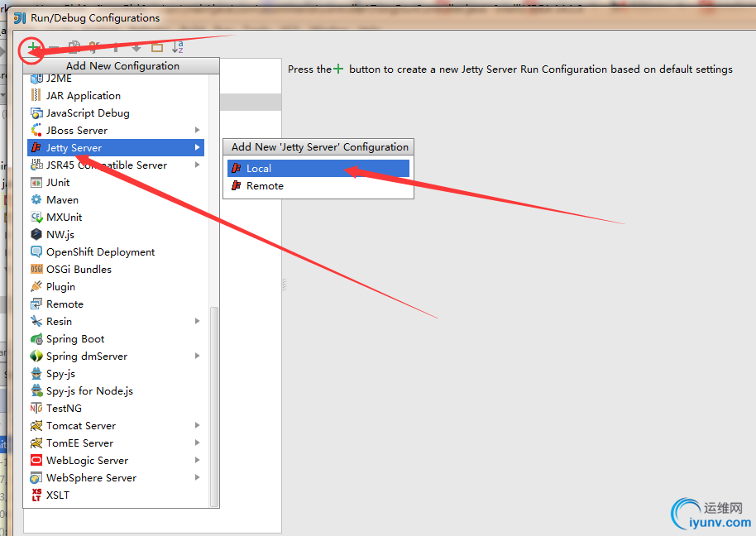Expand the Spring dmServer submenu arrow
This screenshot has width=756, height=536.
(x=197, y=355)
